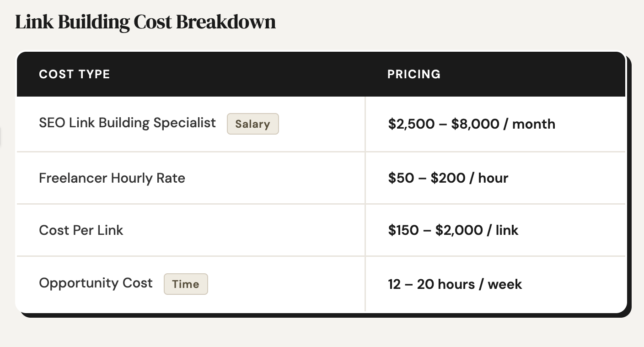Click the $150 minimum link cost
Viewport: 644px width, 347px height.
tap(403, 230)
